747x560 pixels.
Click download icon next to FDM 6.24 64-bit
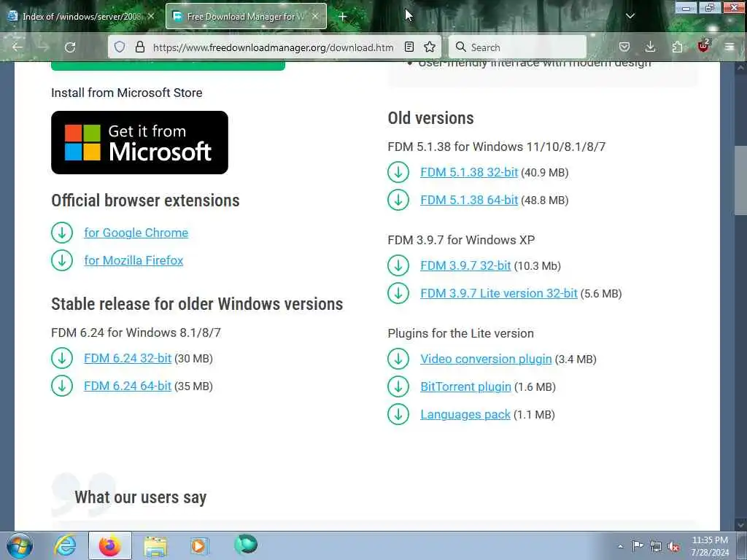62,386
